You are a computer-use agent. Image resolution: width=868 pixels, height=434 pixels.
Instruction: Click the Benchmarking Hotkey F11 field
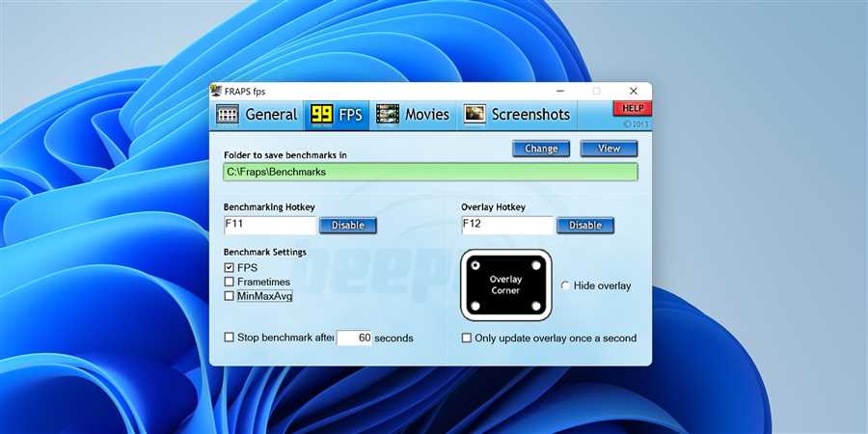pos(270,226)
